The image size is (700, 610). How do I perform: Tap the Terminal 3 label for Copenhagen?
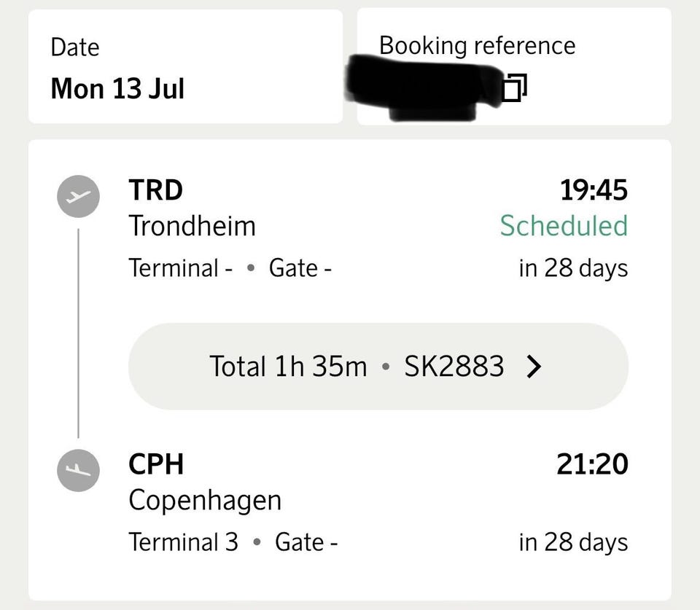tap(184, 542)
